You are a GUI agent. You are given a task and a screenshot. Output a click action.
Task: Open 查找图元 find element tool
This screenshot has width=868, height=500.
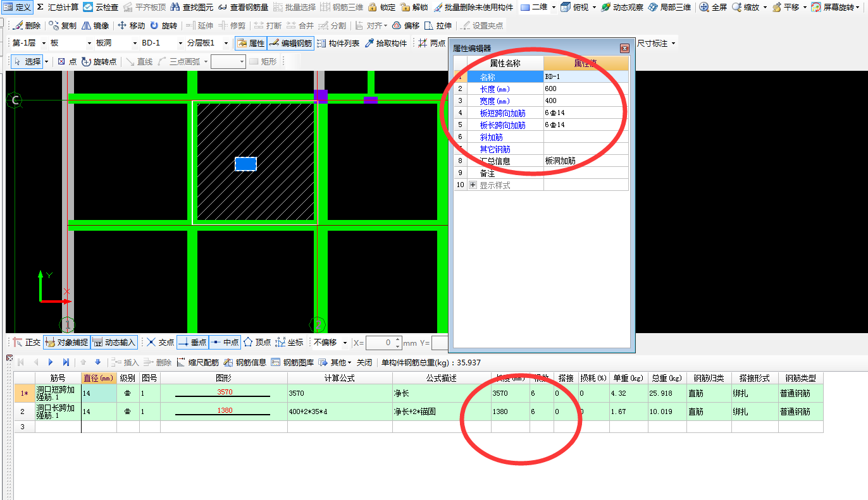coord(192,7)
